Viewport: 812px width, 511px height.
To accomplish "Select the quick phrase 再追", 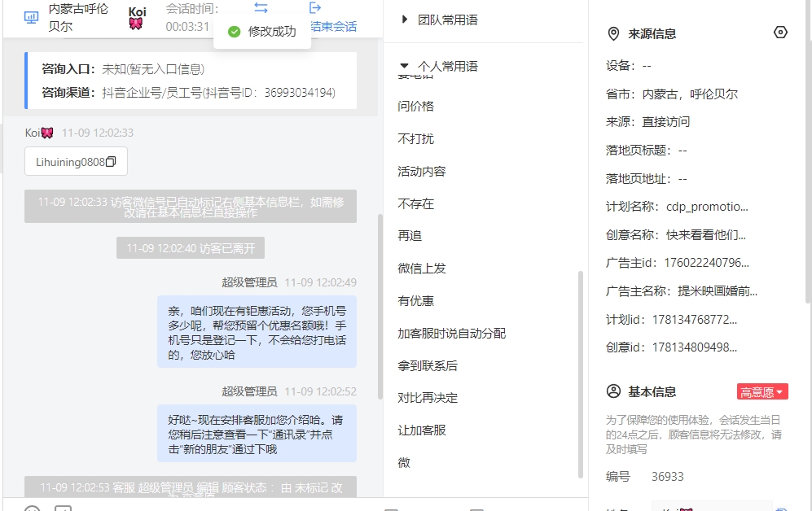I will 410,236.
